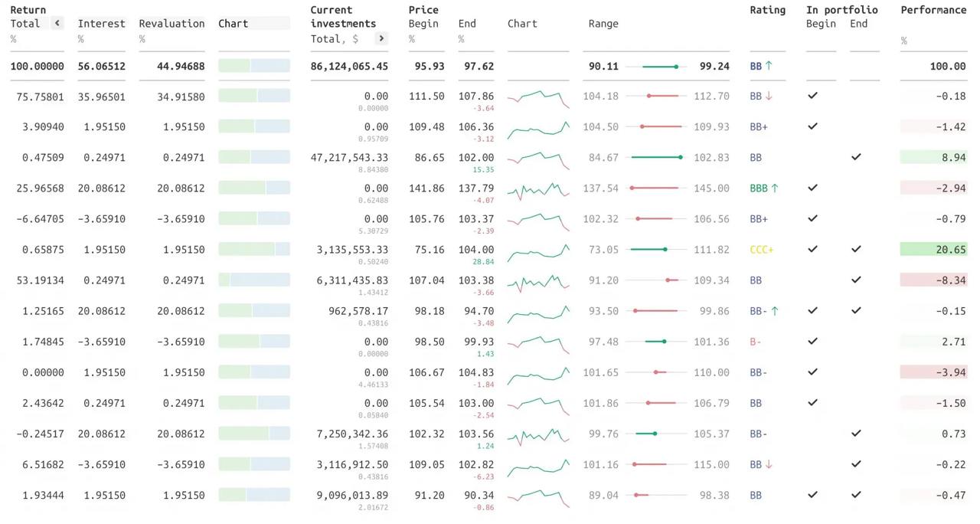Click the CCC+ rating label
The height and width of the screenshot is (524, 980).
(x=761, y=250)
